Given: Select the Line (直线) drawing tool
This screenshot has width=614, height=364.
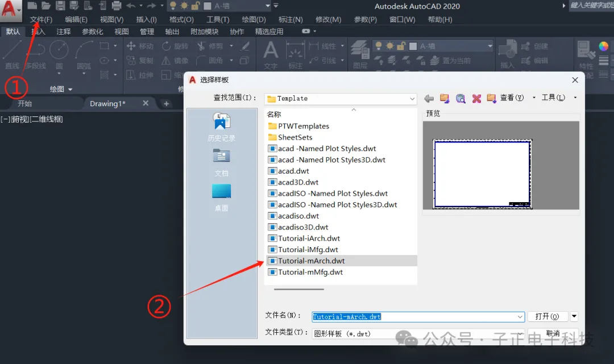Looking at the screenshot, I should tap(12, 55).
